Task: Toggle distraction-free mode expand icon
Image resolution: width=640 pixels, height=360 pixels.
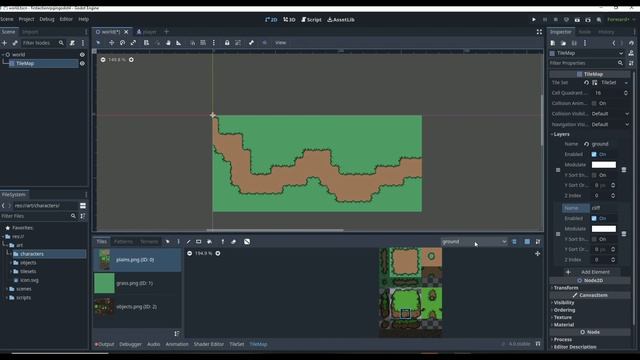Action: click(539, 32)
